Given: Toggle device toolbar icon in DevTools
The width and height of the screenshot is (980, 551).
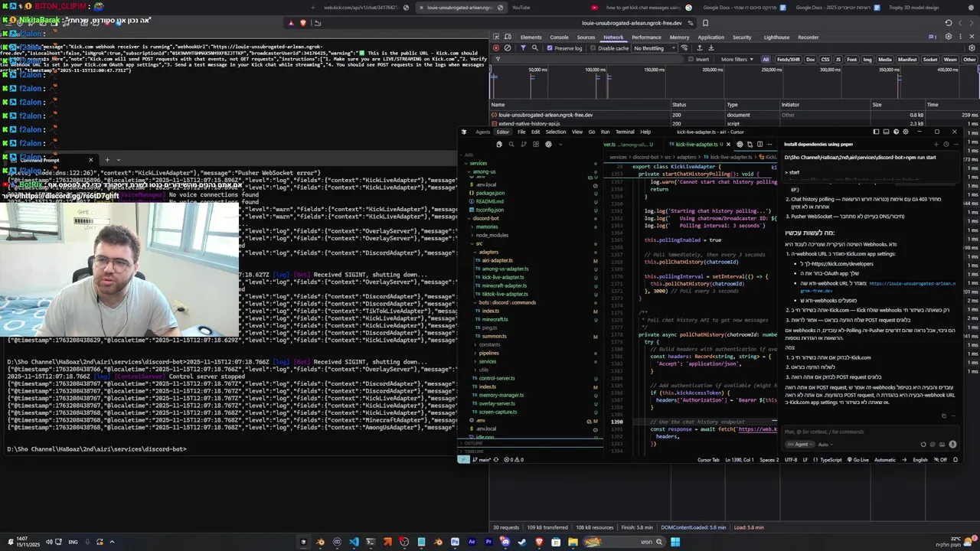Looking at the screenshot, I should [508, 37].
